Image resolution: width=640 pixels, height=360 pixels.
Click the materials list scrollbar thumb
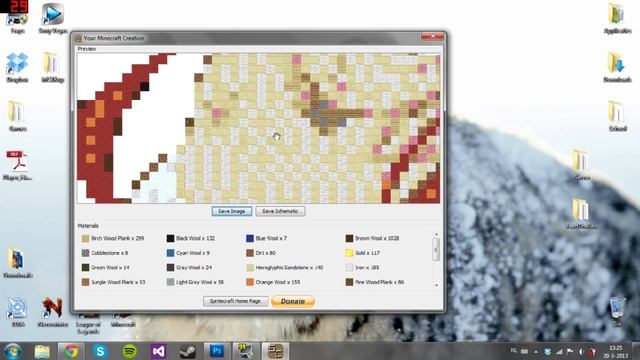(436, 249)
